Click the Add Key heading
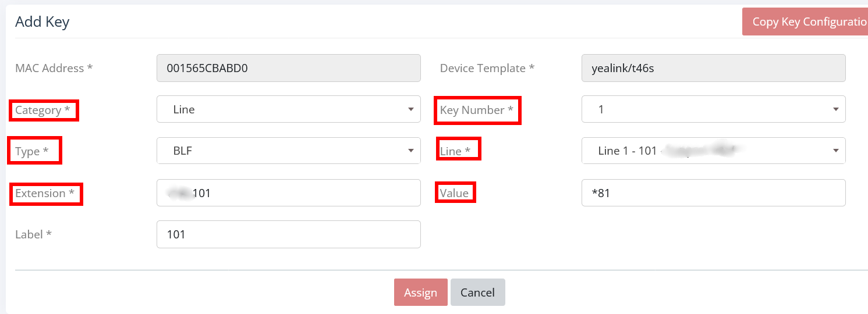Screen dimensions: 868x314 pos(42,22)
